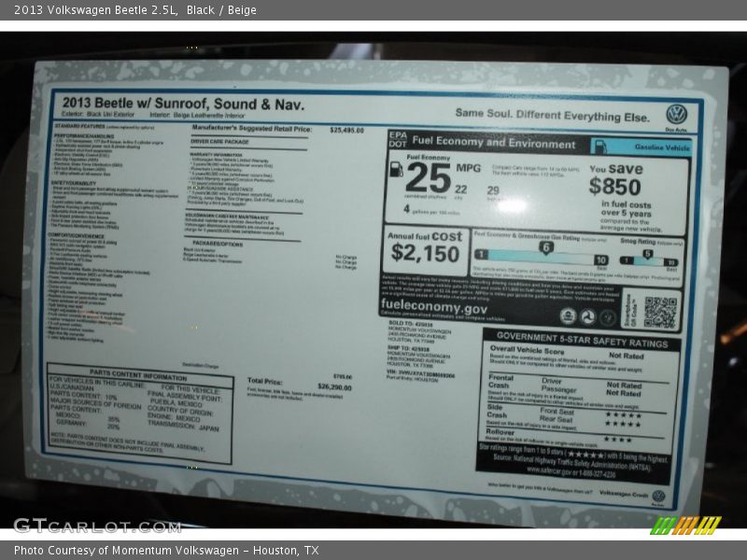Screen dimensions: 747x560
Task: Click the www.safercar.gov address line
Action: point(571,472)
